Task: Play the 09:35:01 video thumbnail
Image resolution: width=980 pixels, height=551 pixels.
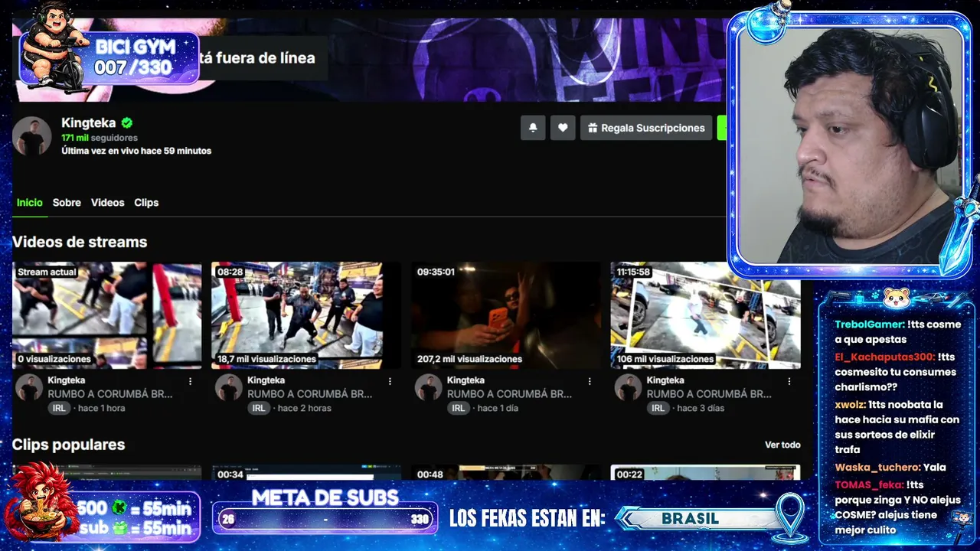Action: click(x=506, y=315)
